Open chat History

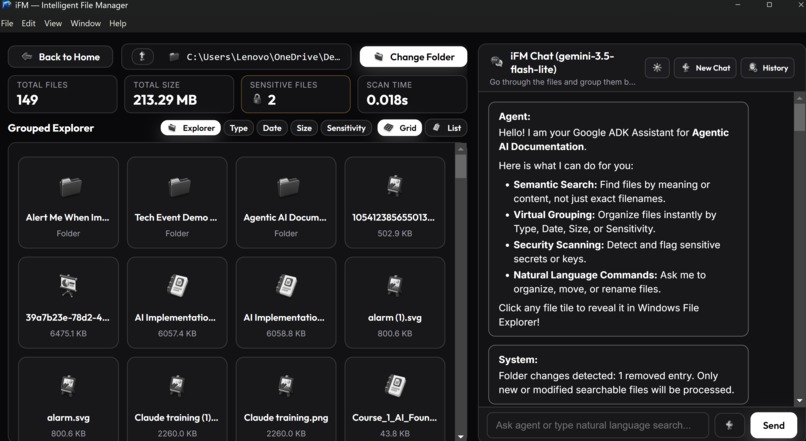click(767, 68)
